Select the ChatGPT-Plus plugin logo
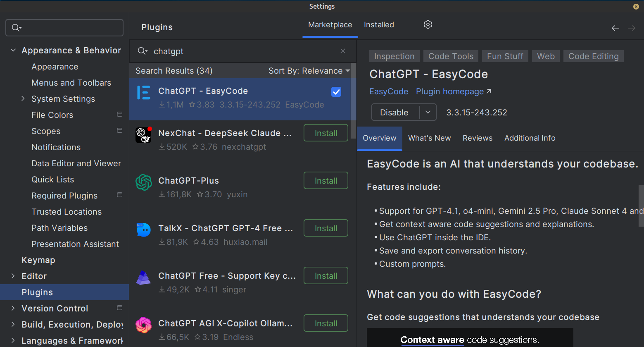Screen dimensions: 644x347 click(144, 182)
